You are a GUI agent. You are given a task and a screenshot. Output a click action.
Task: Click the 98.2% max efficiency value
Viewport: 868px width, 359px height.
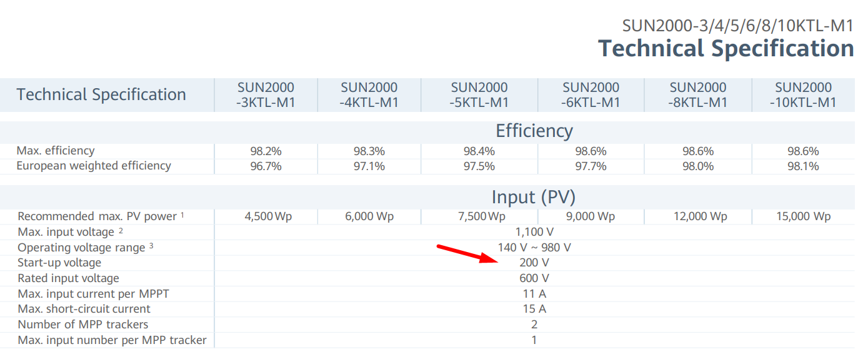pyautogui.click(x=266, y=151)
